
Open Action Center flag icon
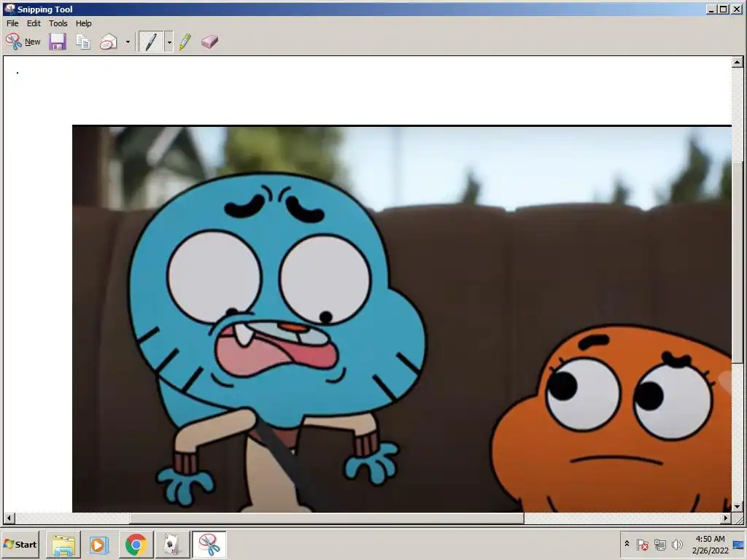tap(642, 544)
